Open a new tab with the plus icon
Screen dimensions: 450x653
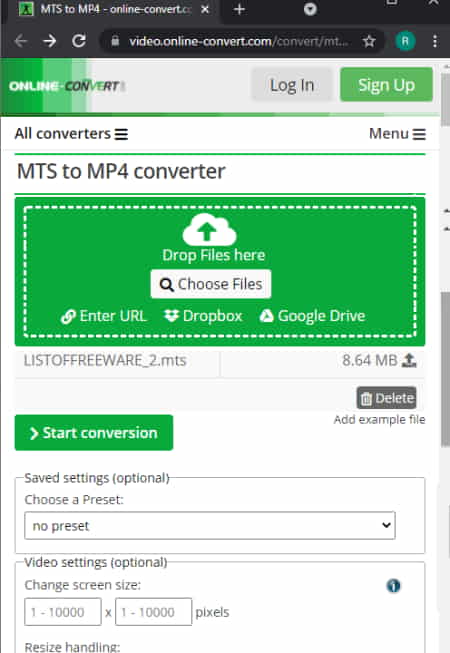(x=239, y=9)
